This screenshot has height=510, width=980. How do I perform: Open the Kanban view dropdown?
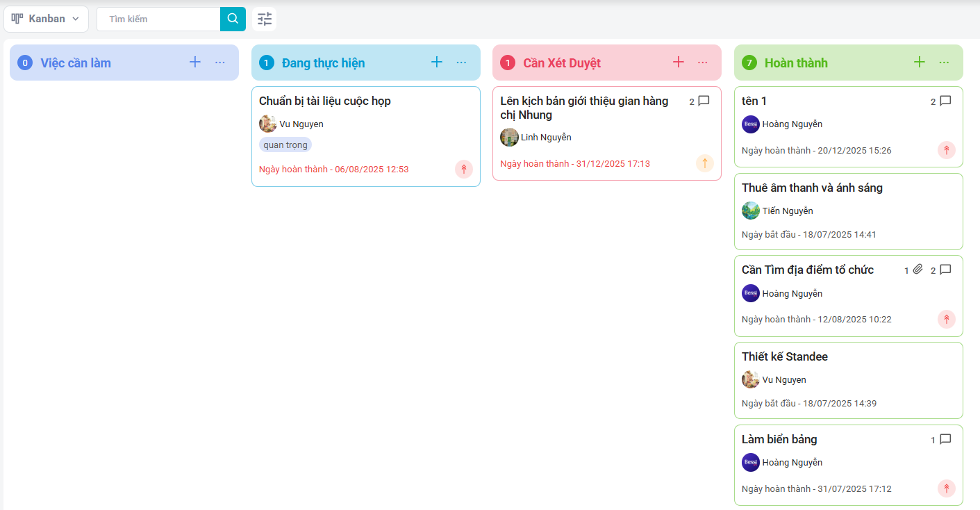click(46, 19)
